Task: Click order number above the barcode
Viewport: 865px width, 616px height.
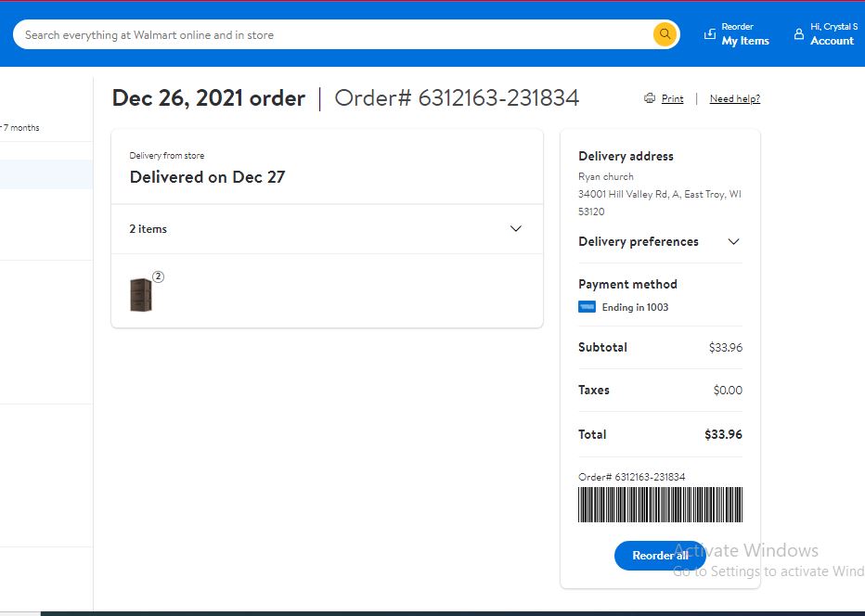Action: click(x=632, y=477)
